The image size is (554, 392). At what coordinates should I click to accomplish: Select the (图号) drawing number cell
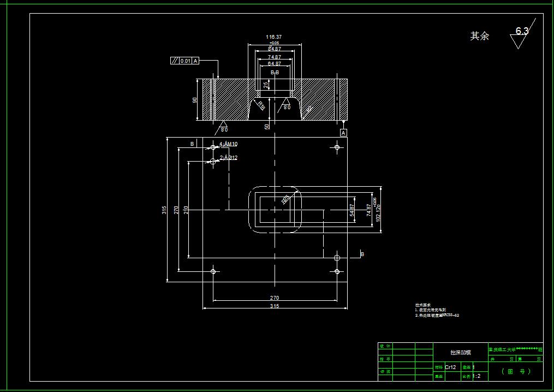[x=516, y=371]
